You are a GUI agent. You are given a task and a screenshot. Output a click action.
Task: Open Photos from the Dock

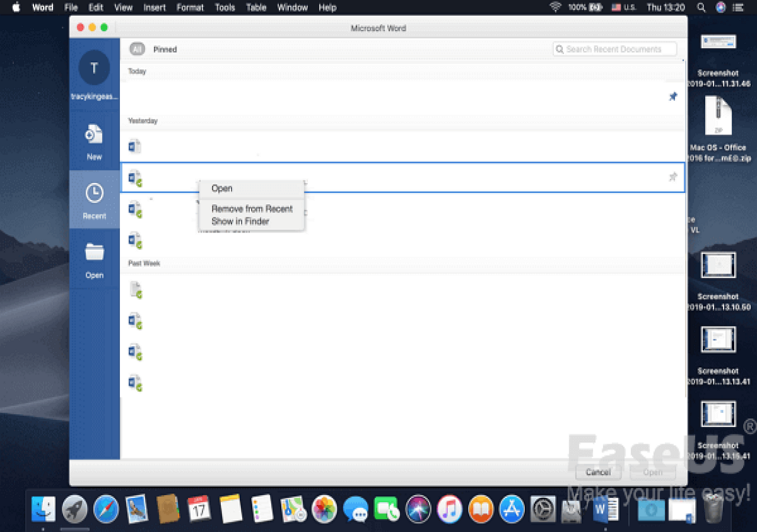[x=325, y=509]
